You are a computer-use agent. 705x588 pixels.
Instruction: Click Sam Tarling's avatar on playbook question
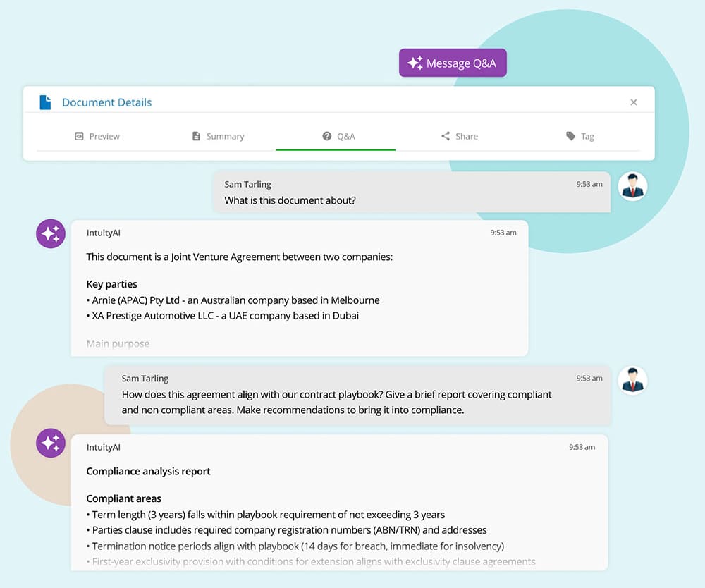632,380
